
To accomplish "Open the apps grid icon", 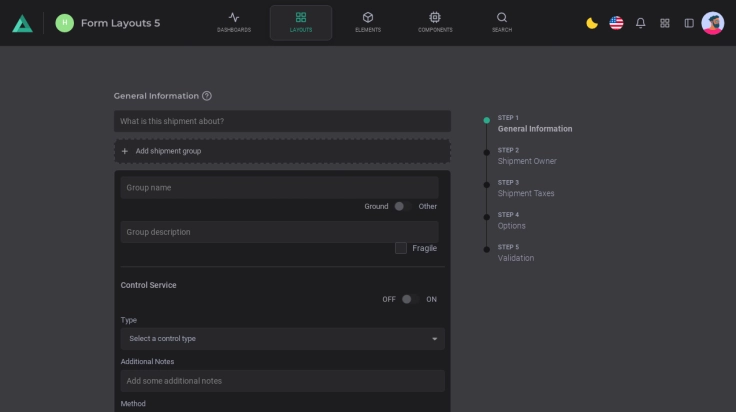I will coord(665,23).
